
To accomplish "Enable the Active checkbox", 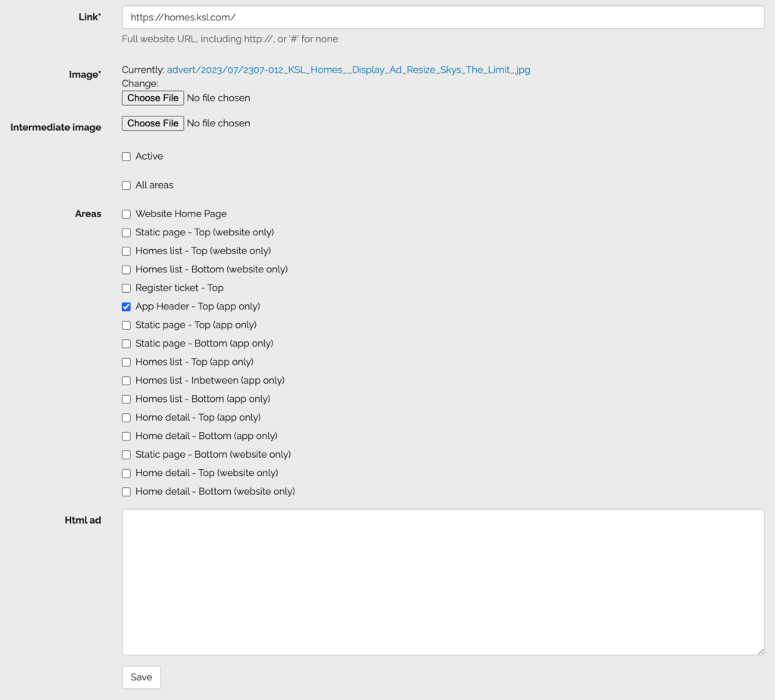I will [x=126, y=156].
